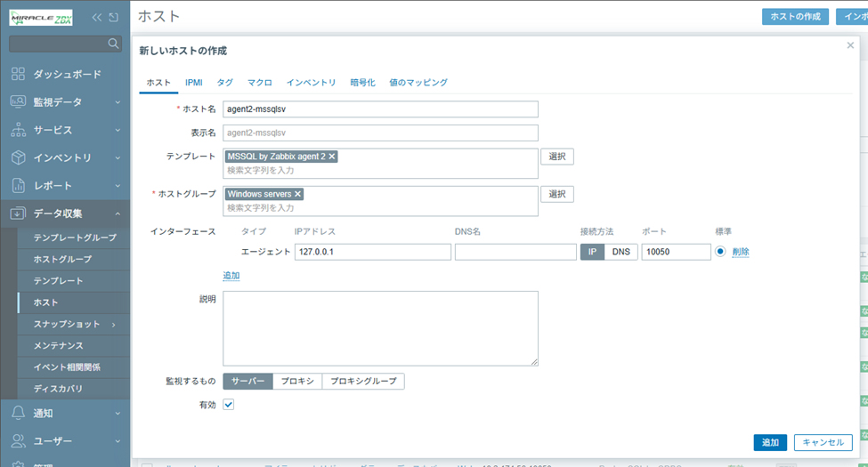Open the ダッシュボード dashboard sidebar item
Viewport: 868px width, 467px height.
tap(67, 74)
